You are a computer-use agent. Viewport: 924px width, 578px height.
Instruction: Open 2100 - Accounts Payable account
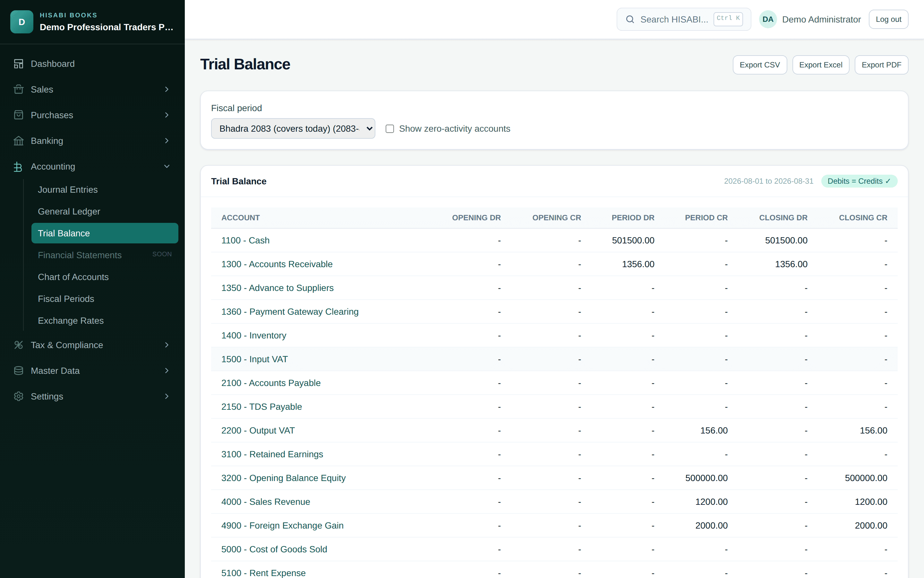271,383
